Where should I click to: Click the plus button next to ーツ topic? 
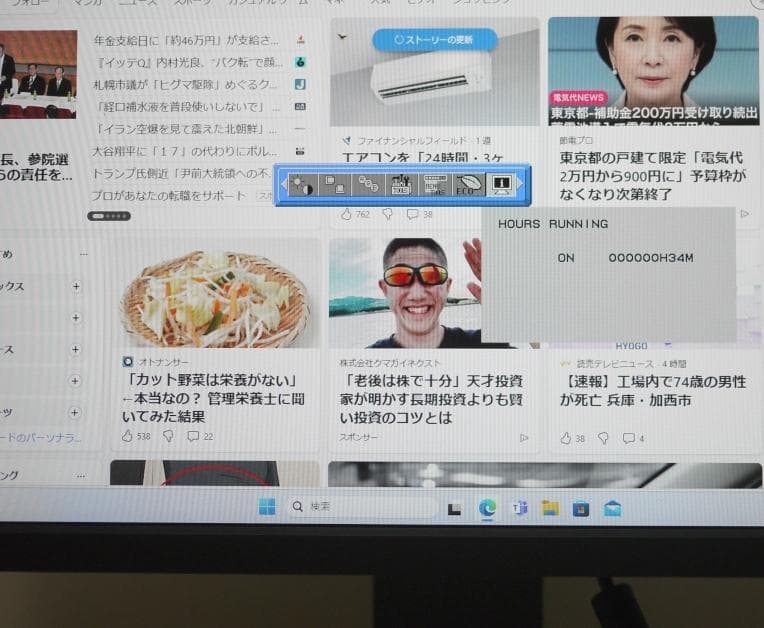tap(76, 412)
